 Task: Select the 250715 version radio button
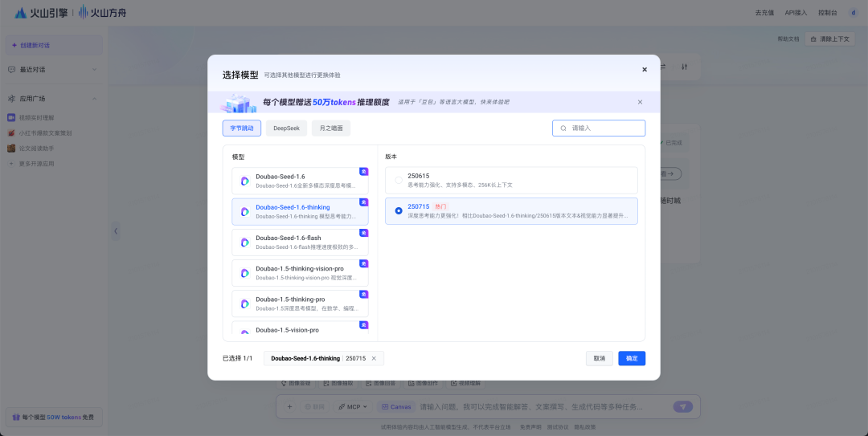click(x=399, y=211)
